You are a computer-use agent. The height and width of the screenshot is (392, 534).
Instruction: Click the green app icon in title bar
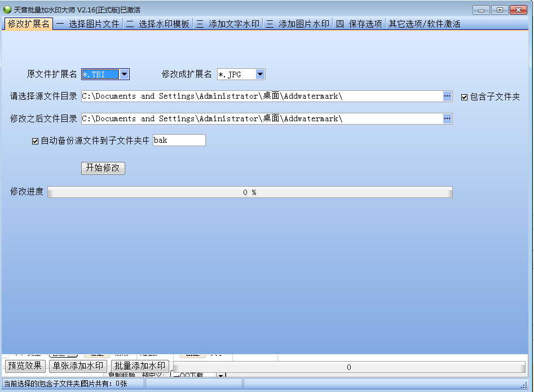pyautogui.click(x=7, y=10)
